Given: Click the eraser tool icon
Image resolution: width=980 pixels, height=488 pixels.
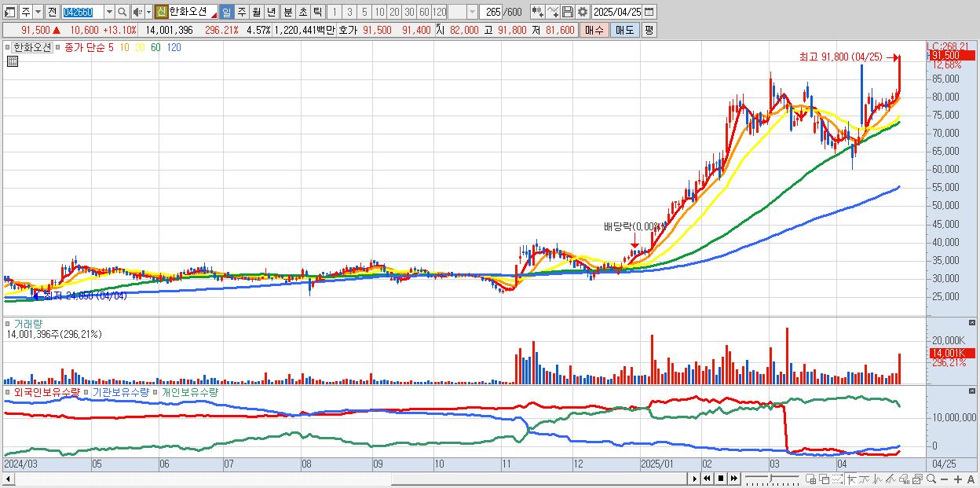Looking at the screenshot, I should coord(905,479).
